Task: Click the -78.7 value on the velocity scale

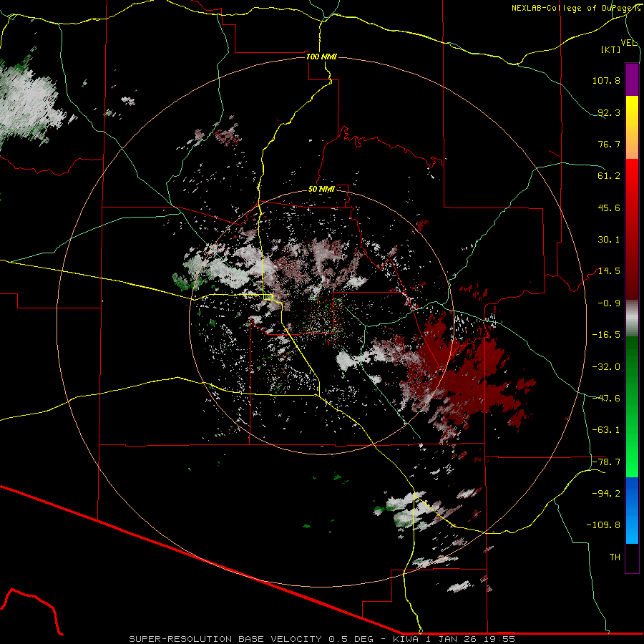Action: (x=606, y=462)
